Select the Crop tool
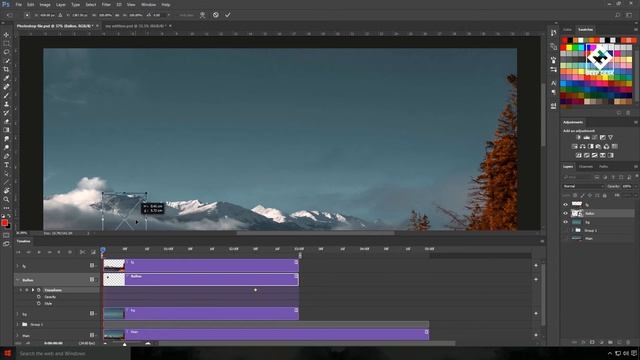640x360 pixels. tap(6, 69)
